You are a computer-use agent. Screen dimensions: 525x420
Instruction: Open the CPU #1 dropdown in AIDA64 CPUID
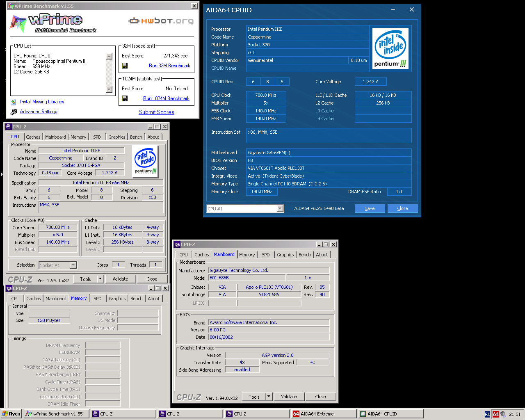point(280,209)
